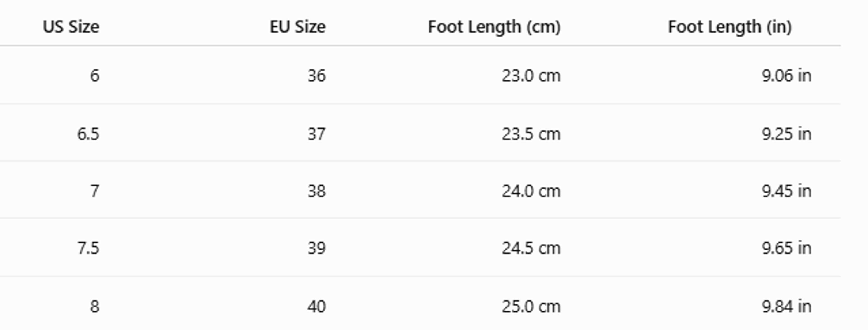This screenshot has width=868, height=330.
Task: Select the 9.06 in cell
Action: 787,75
